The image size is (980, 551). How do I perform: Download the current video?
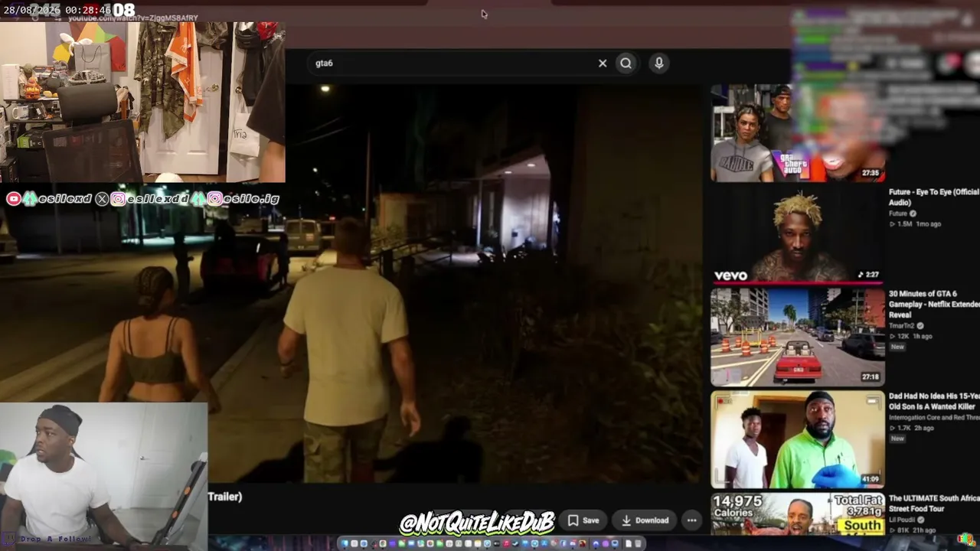(645, 520)
